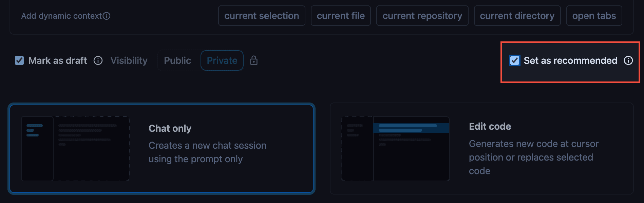The image size is (644, 203).
Task: Uncheck the Set as recommended checkbox
Action: [x=515, y=60]
